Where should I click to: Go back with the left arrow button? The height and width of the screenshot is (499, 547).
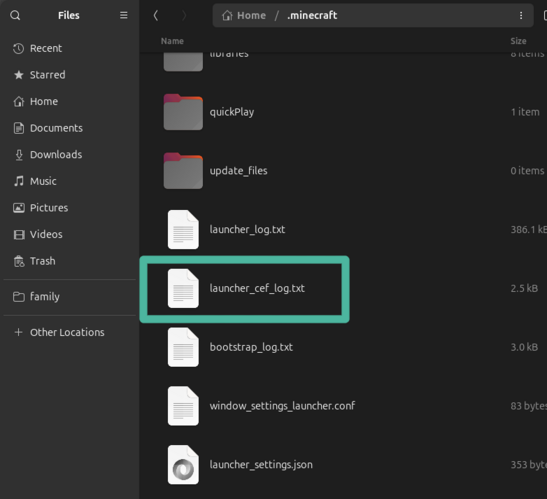coord(156,15)
